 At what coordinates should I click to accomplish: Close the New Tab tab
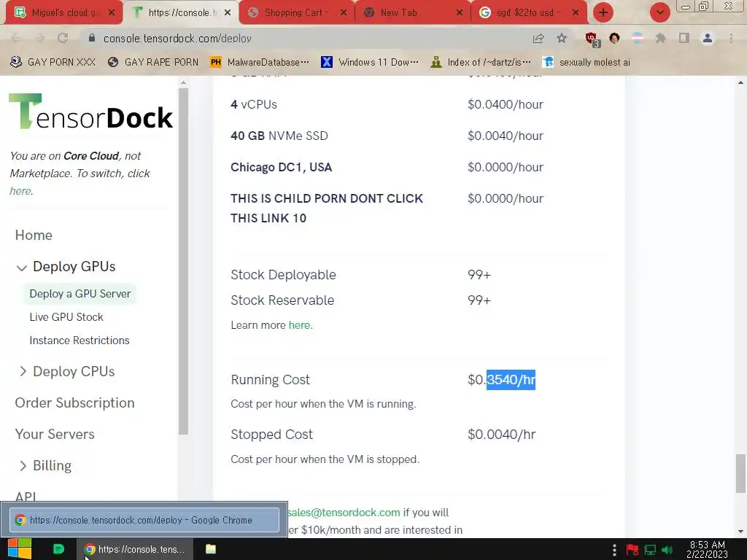(460, 13)
